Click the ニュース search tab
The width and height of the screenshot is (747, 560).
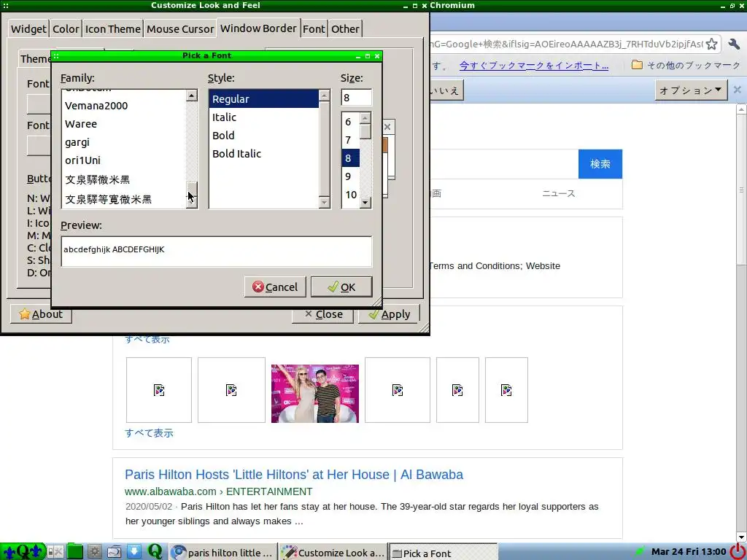pos(558,193)
